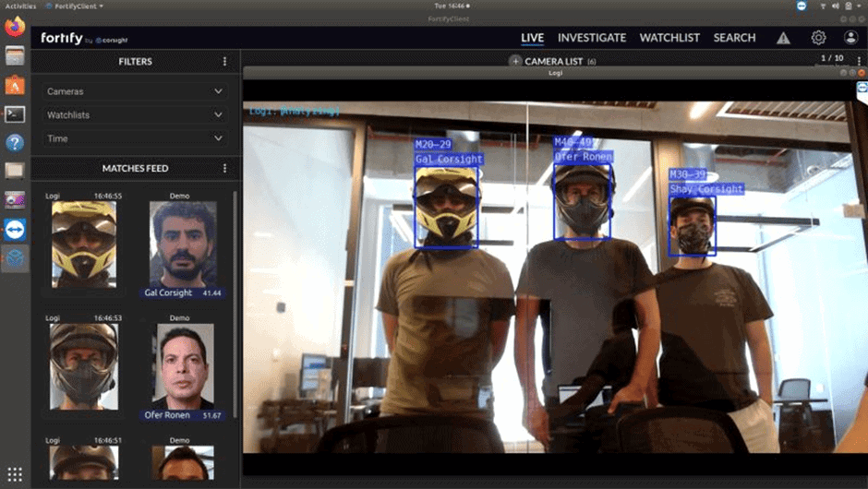
Task: Open TeamViewer icon in the dock
Action: coord(15,229)
